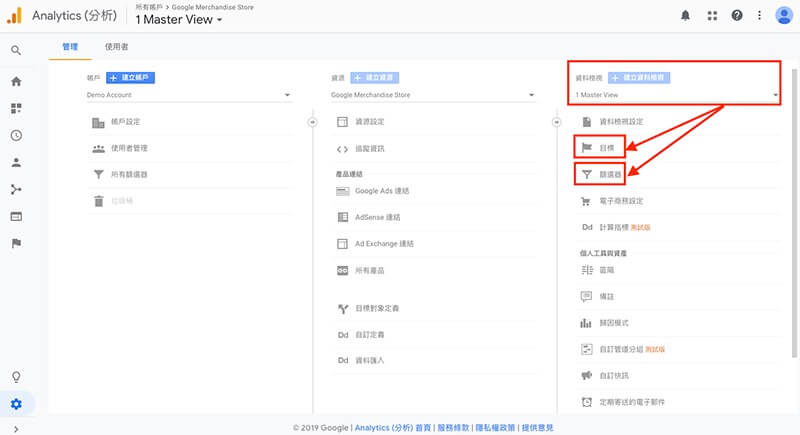Click the Analytics logo in header

tap(14, 15)
